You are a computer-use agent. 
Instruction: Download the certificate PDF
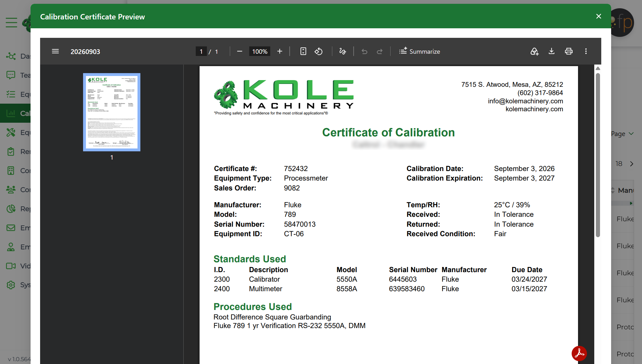pos(552,51)
